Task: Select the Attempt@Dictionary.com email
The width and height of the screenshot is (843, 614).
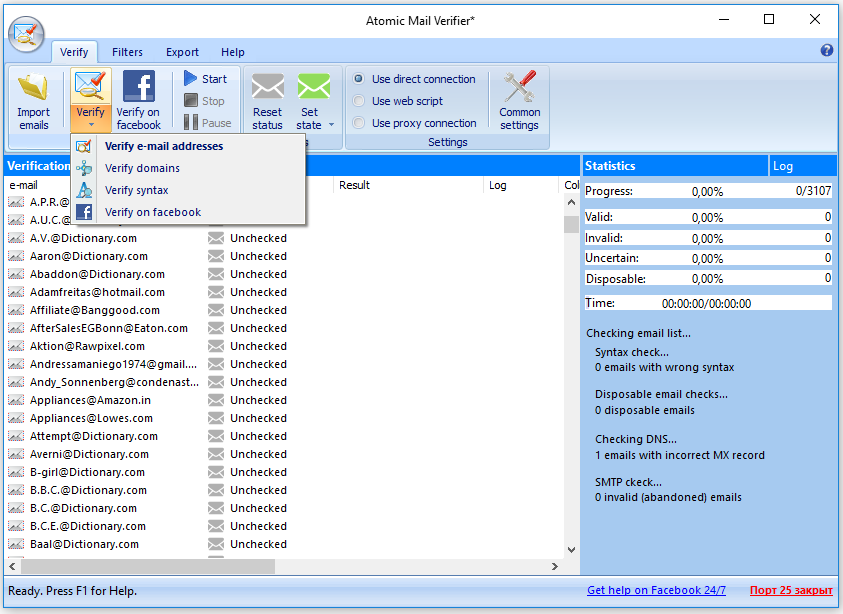Action: [94, 437]
